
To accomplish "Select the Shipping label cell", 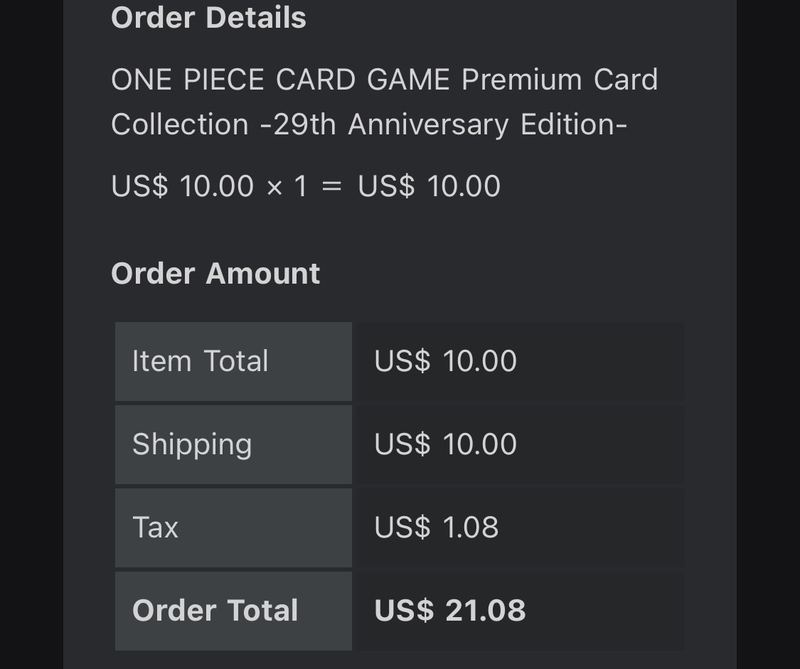I will [234, 444].
